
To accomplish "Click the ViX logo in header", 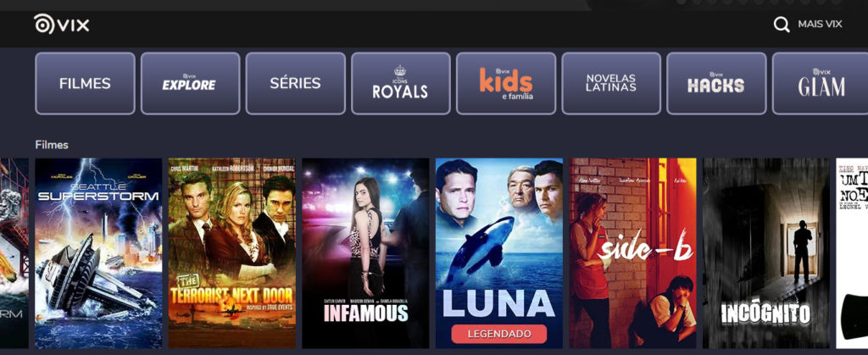I will click(x=61, y=25).
